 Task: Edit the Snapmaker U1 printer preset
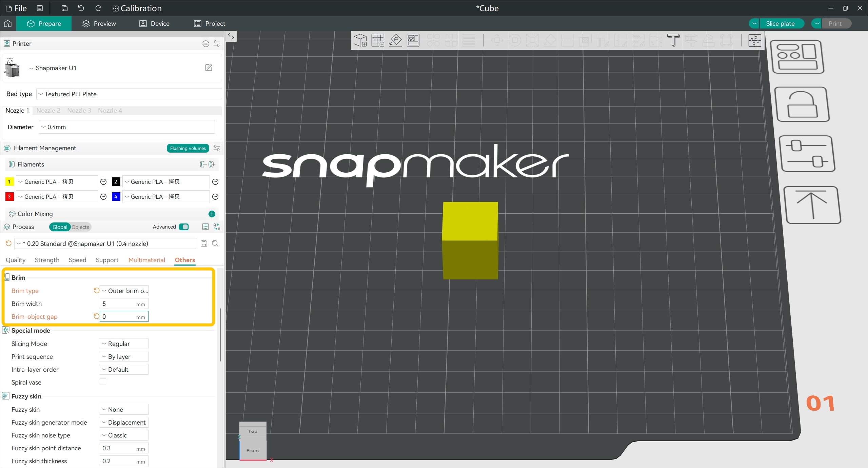point(209,68)
